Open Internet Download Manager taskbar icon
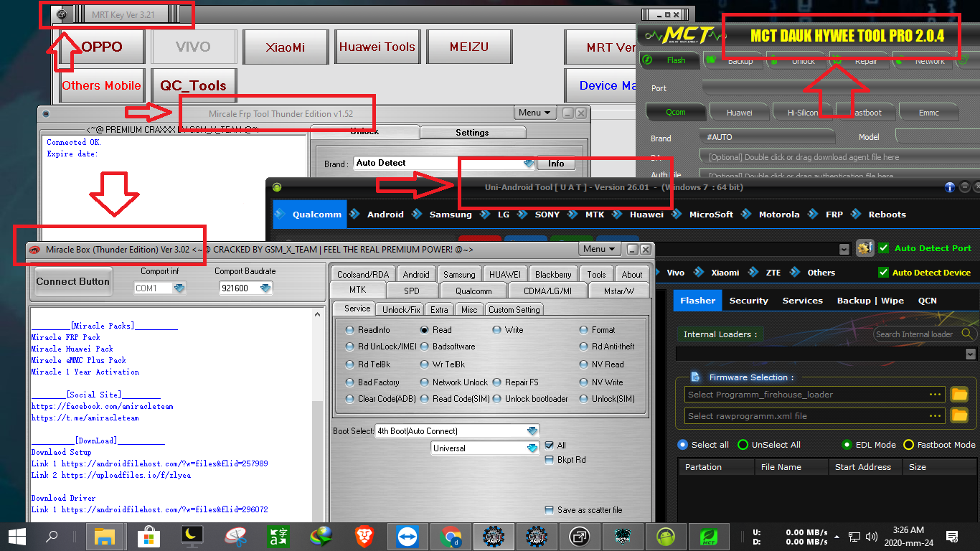The image size is (980, 551). point(321,536)
